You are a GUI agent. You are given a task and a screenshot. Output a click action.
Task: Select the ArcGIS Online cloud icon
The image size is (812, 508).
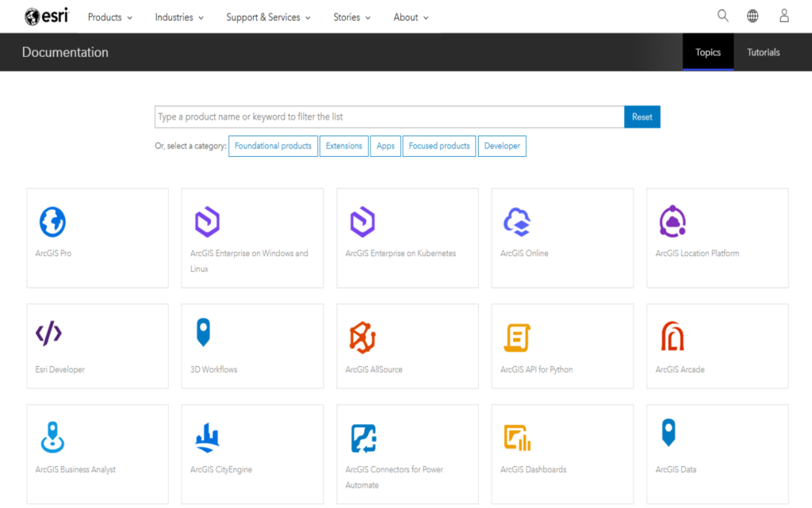click(x=517, y=222)
